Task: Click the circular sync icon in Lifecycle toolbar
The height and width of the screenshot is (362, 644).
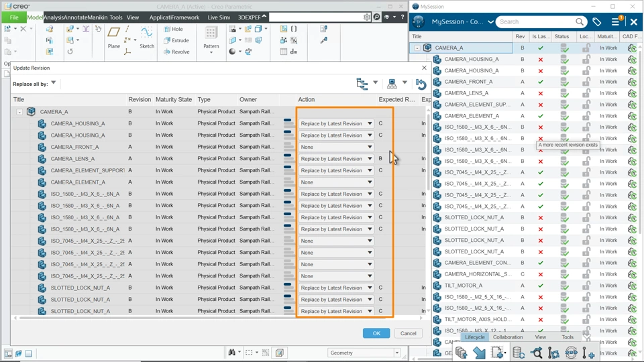Action: coord(571,353)
